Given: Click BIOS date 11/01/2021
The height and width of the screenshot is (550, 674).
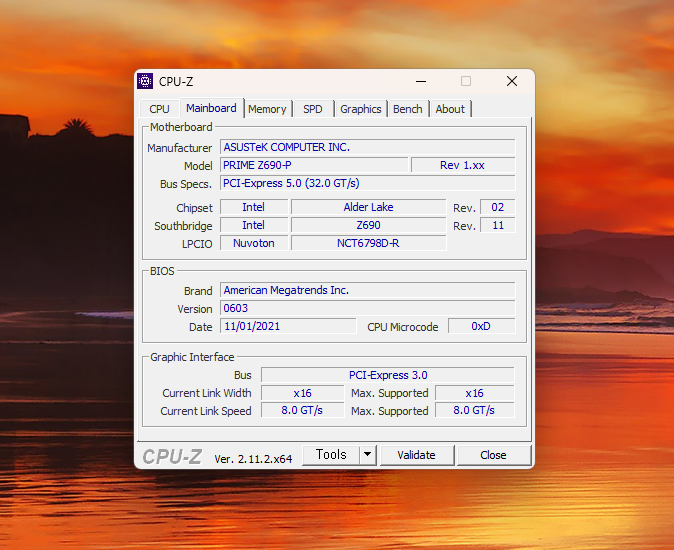Looking at the screenshot, I should 288,326.
